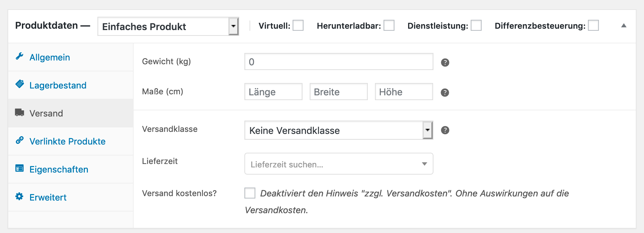Collapse the Produktdaten panel with the triangle
The image size is (644, 233).
[624, 26]
